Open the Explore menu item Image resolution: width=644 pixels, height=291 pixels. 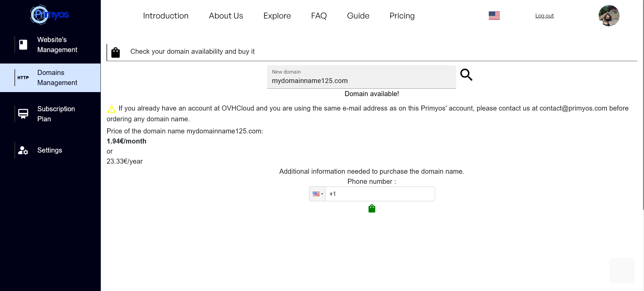click(x=277, y=16)
